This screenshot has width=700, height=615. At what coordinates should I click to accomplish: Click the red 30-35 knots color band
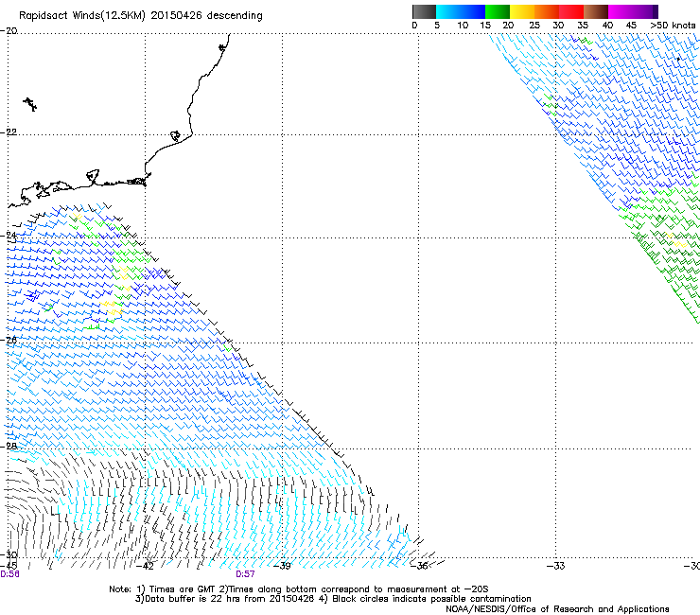pyautogui.click(x=571, y=11)
